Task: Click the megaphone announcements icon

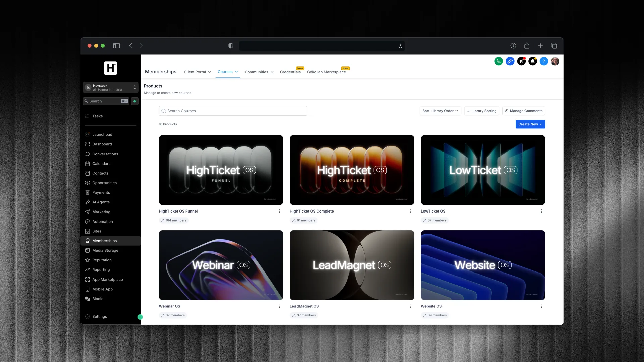Action: [521, 61]
